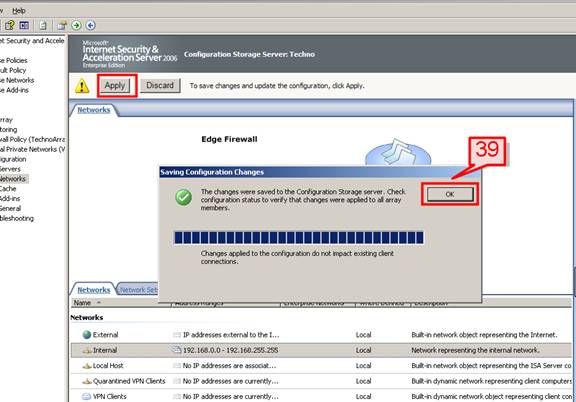Click the yellow warning triangle icon
This screenshot has height=402, width=576.
point(82,86)
